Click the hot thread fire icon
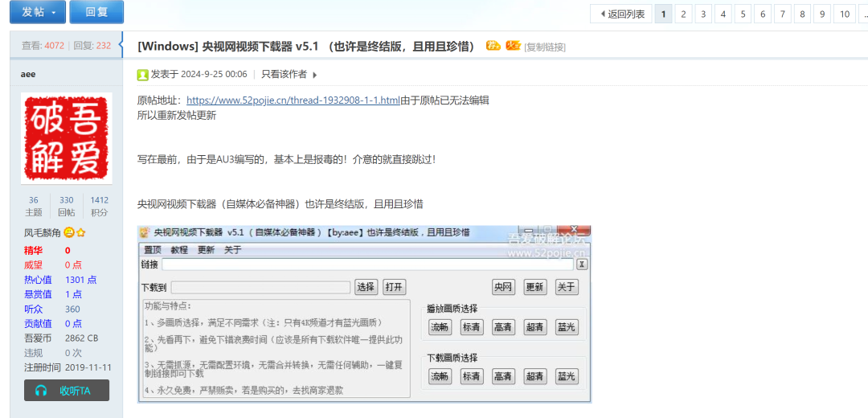The height and width of the screenshot is (418, 868). (x=513, y=45)
